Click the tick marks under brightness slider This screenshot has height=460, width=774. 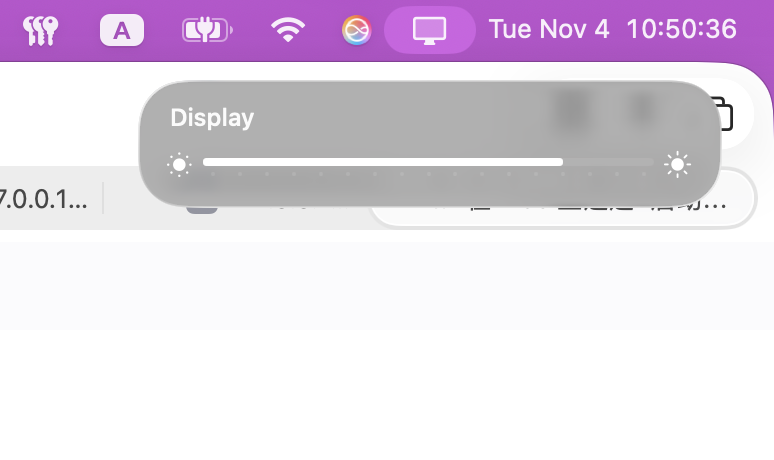pos(428,174)
